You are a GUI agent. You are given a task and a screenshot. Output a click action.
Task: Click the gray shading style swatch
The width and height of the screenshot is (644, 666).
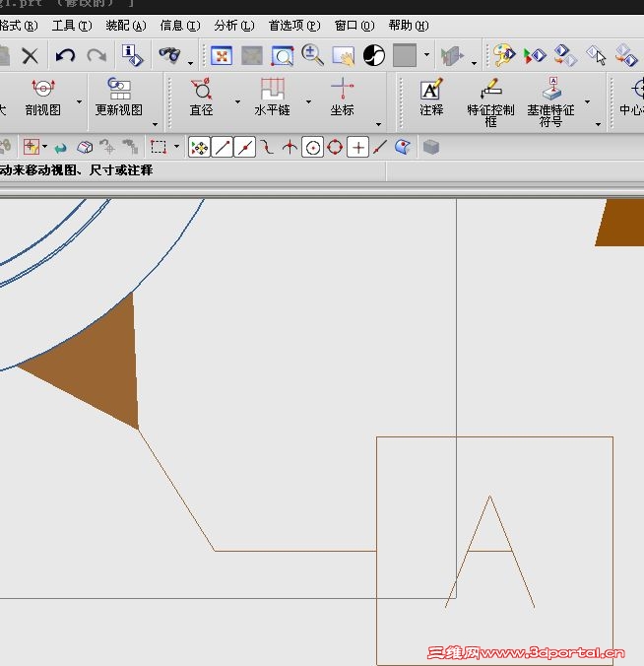(404, 55)
